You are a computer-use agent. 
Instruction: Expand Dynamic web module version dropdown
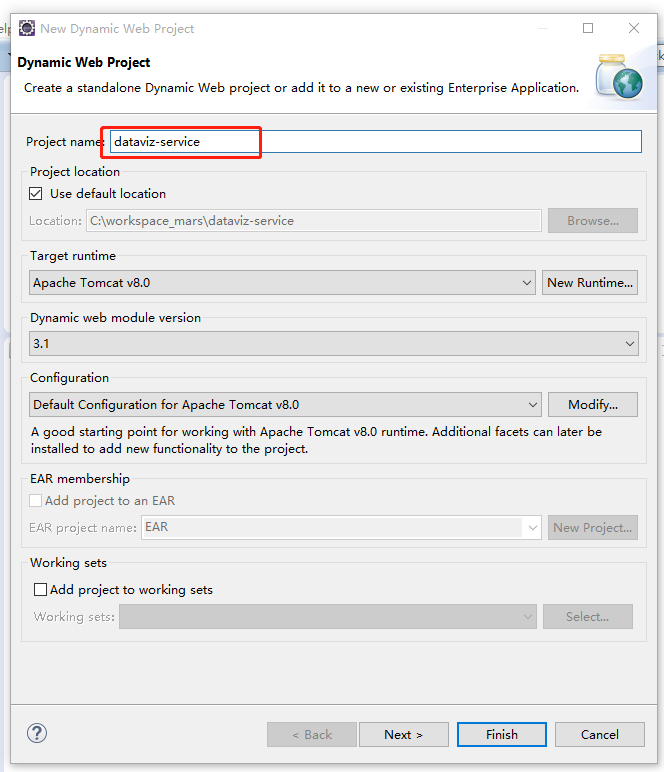[334, 344]
